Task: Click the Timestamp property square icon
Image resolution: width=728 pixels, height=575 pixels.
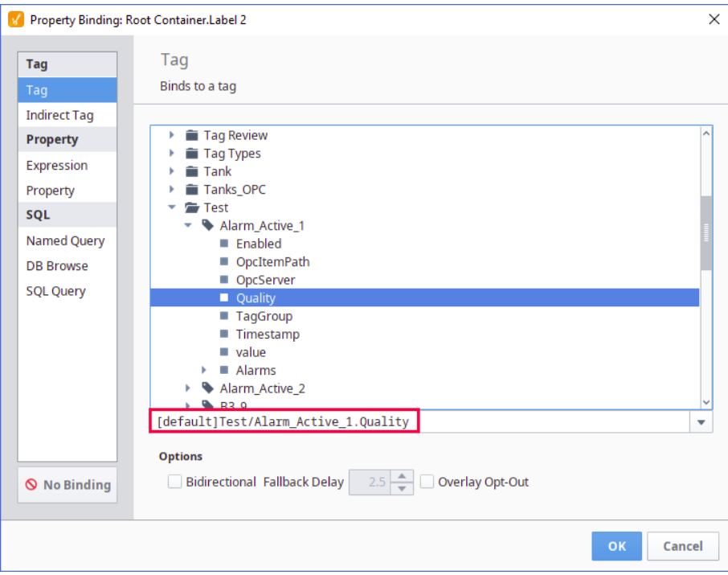Action: [224, 335]
